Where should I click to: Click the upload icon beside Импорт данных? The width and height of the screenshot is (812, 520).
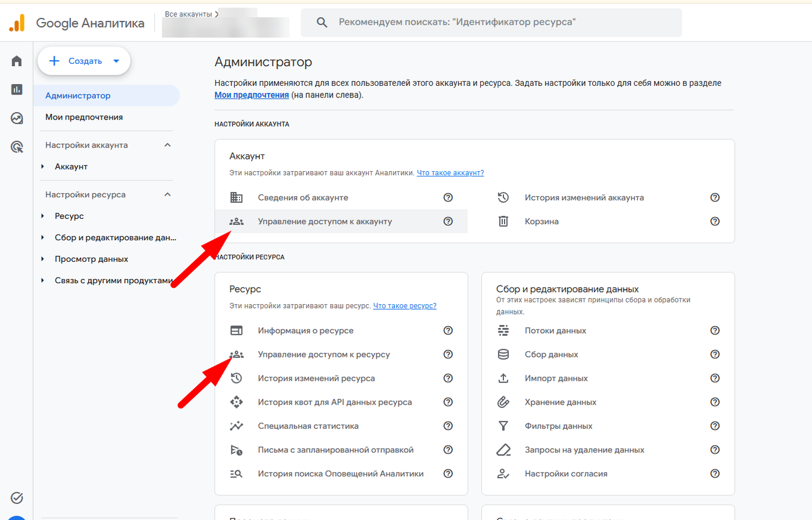(x=503, y=378)
